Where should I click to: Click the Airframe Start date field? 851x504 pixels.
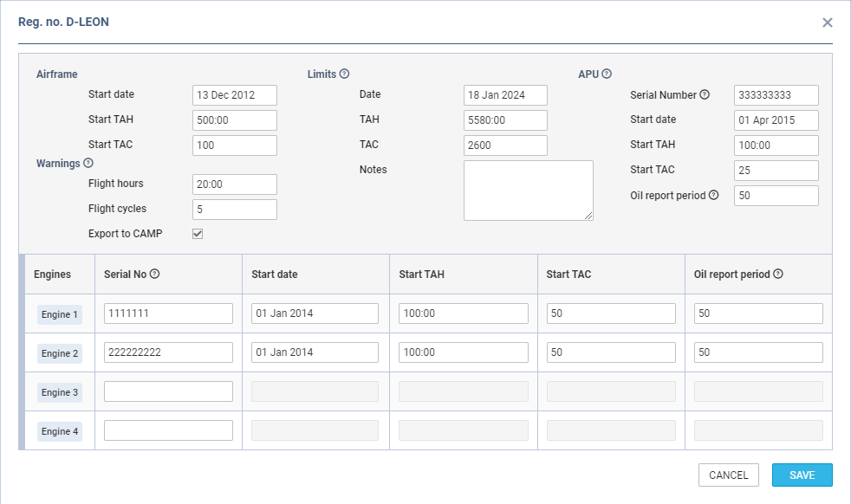(x=235, y=95)
